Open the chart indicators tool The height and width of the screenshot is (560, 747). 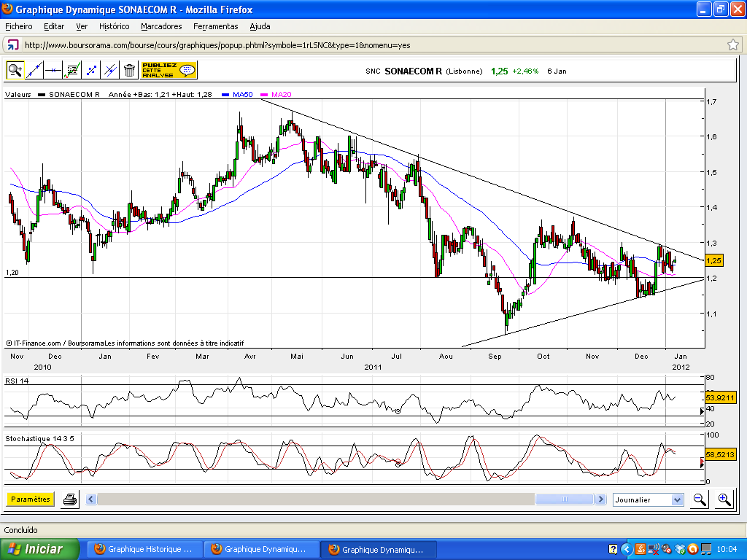(x=72, y=70)
